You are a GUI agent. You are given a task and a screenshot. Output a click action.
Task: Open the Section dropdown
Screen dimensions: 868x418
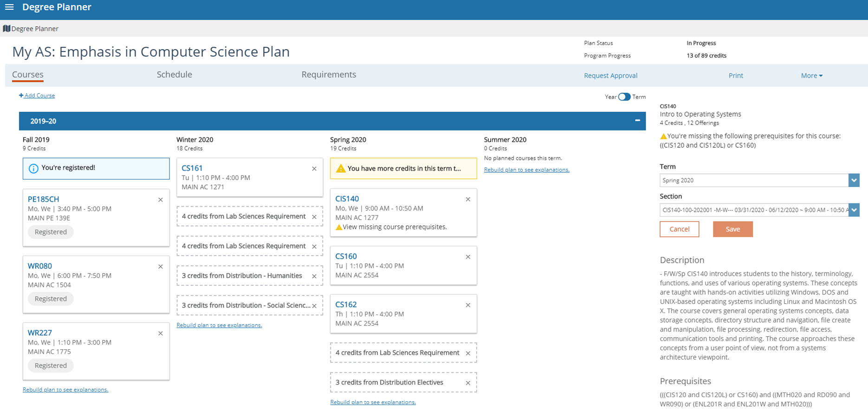coord(854,210)
